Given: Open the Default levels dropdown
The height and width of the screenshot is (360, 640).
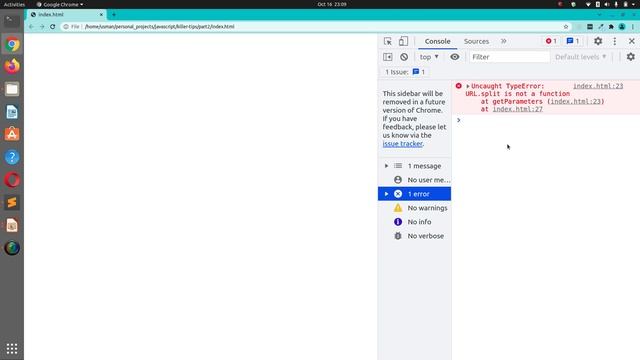Looking at the screenshot, I should [x=580, y=57].
